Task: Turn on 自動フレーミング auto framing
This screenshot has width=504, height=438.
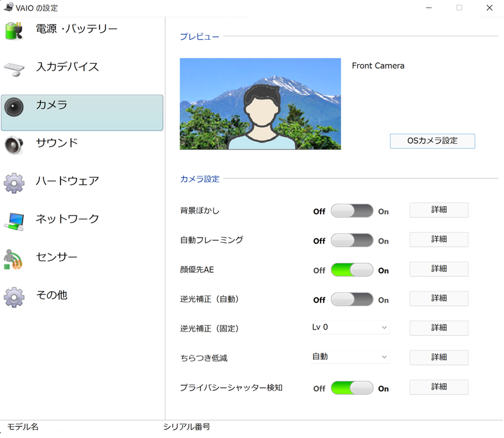Action: (352, 240)
